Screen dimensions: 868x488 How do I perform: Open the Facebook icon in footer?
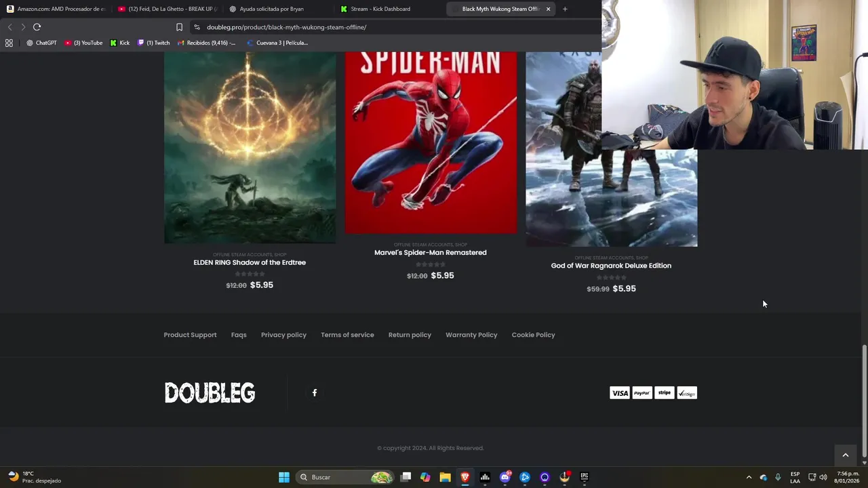coord(315,392)
